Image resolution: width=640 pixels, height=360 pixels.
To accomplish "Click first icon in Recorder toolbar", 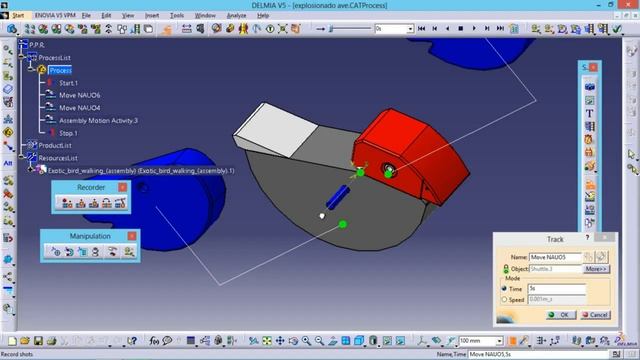I will 67,202.
